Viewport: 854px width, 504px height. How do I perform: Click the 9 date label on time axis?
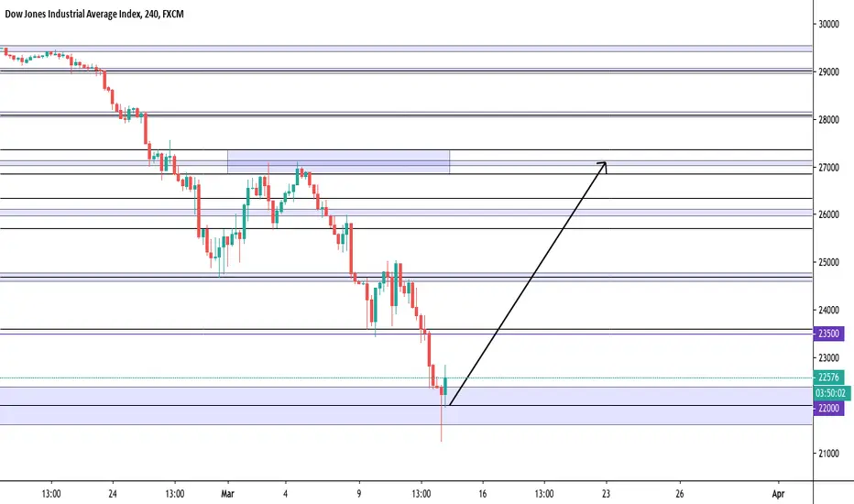359,494
